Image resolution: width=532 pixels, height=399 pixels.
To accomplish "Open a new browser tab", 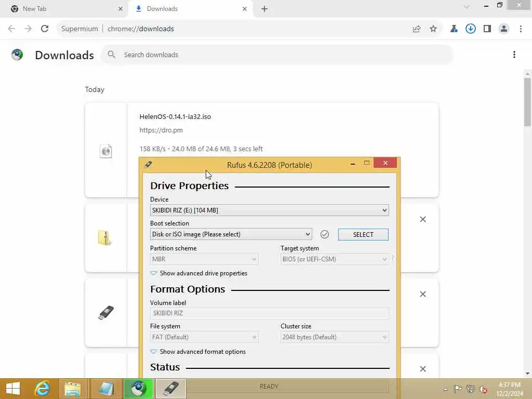I will (x=264, y=9).
